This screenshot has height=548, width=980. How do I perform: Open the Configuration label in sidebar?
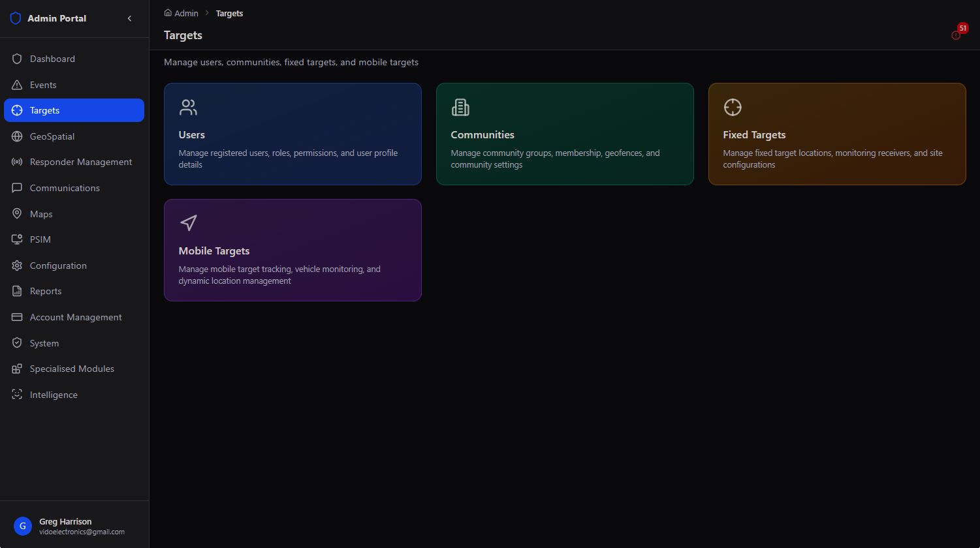pos(58,266)
